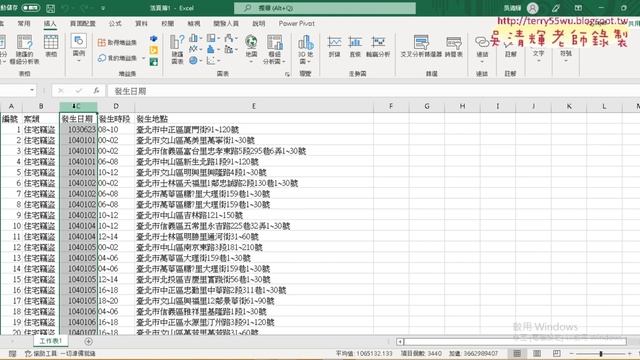The width and height of the screenshot is (640, 360).
Task: Switch to the Power Pivot tab
Action: pos(297,24)
